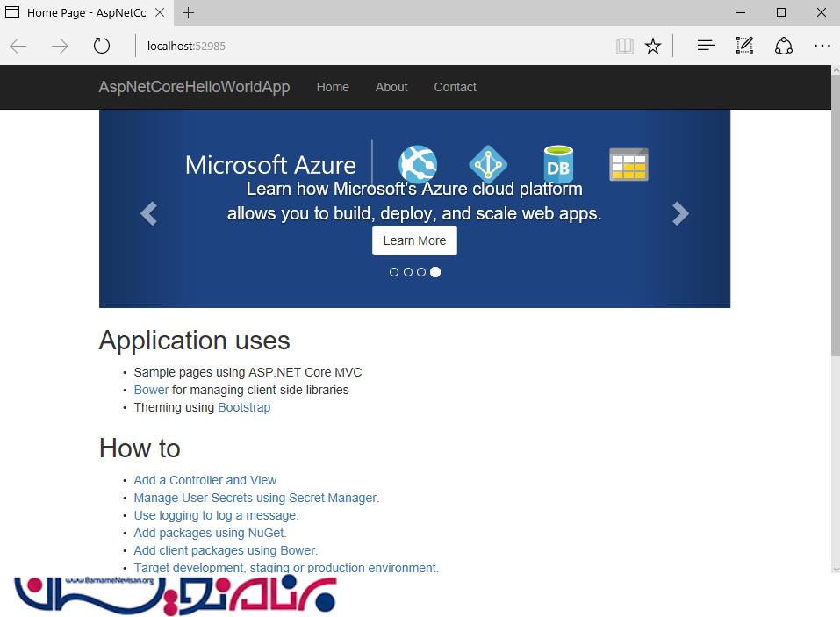Open Add a Controller and View link
Screen dimensions: 840x617
[x=205, y=480]
